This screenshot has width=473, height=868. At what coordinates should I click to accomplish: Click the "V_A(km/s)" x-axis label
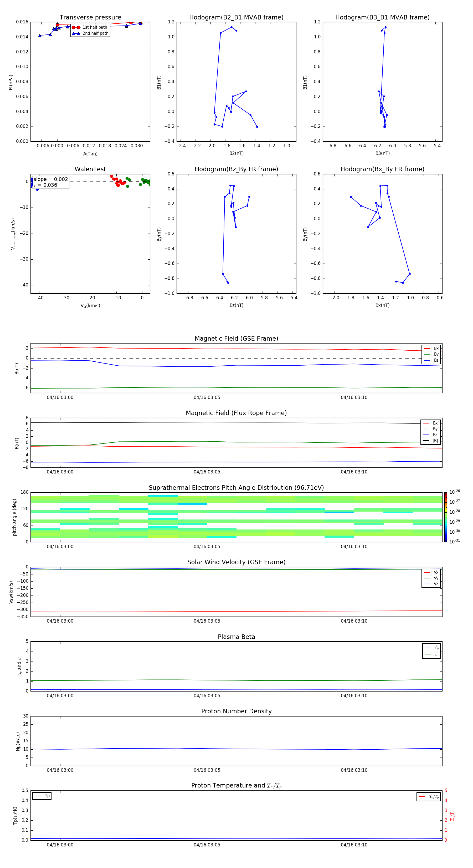(x=90, y=306)
